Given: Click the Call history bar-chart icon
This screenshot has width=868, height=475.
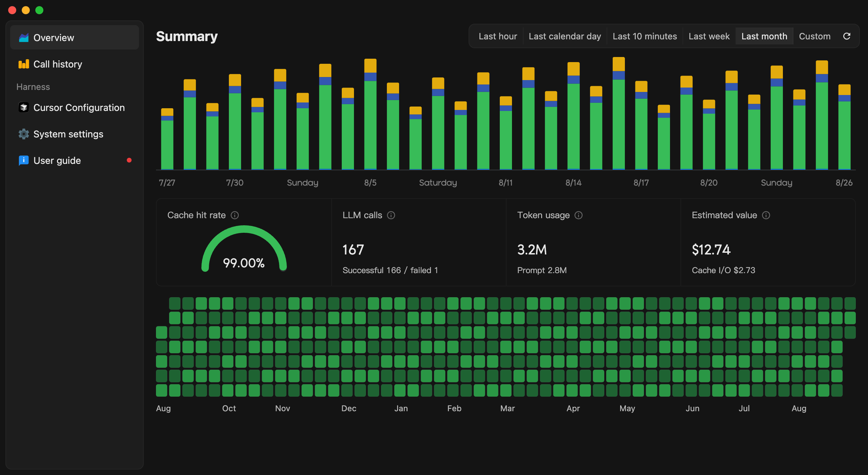Looking at the screenshot, I should [x=24, y=64].
